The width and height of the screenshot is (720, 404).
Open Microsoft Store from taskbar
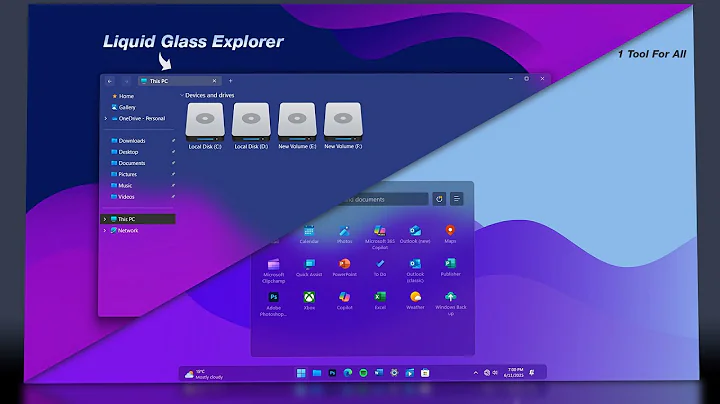point(425,373)
